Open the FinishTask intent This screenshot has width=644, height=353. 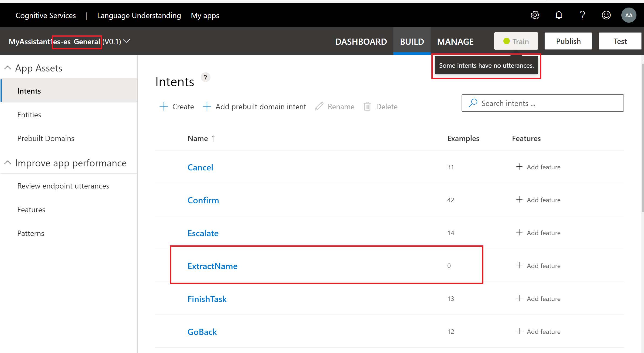[x=207, y=299]
